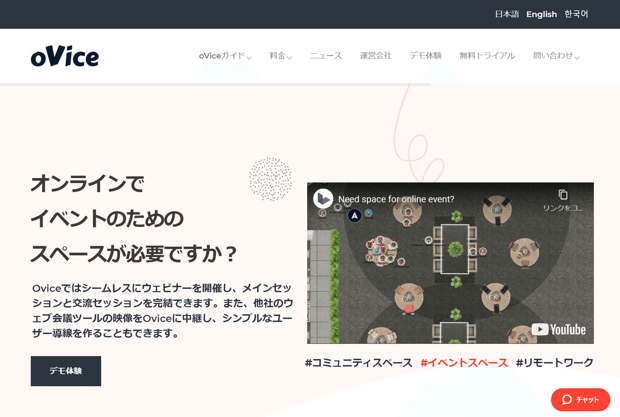This screenshot has height=417, width=620.
Task: Switch language to 한국어
Action: coord(576,14)
